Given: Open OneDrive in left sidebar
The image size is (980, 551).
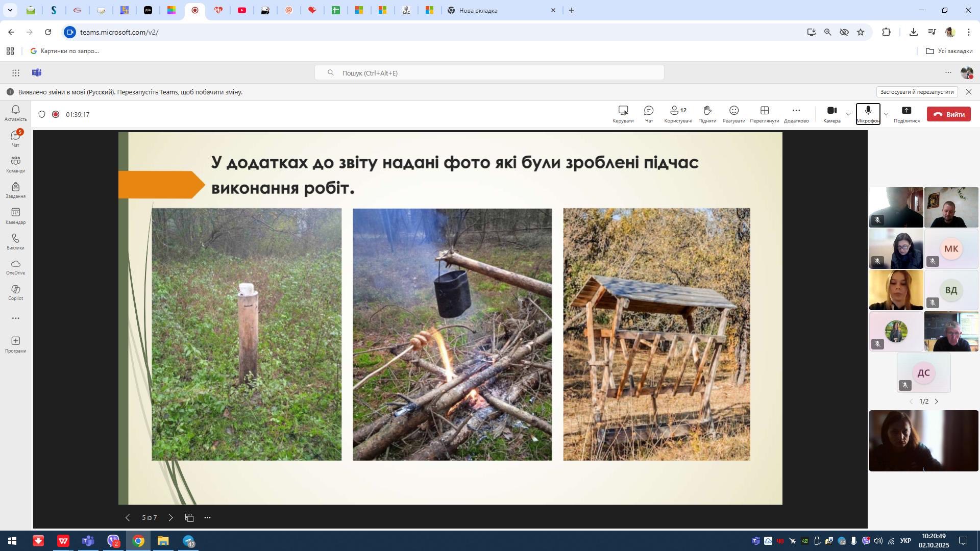Looking at the screenshot, I should (x=15, y=267).
